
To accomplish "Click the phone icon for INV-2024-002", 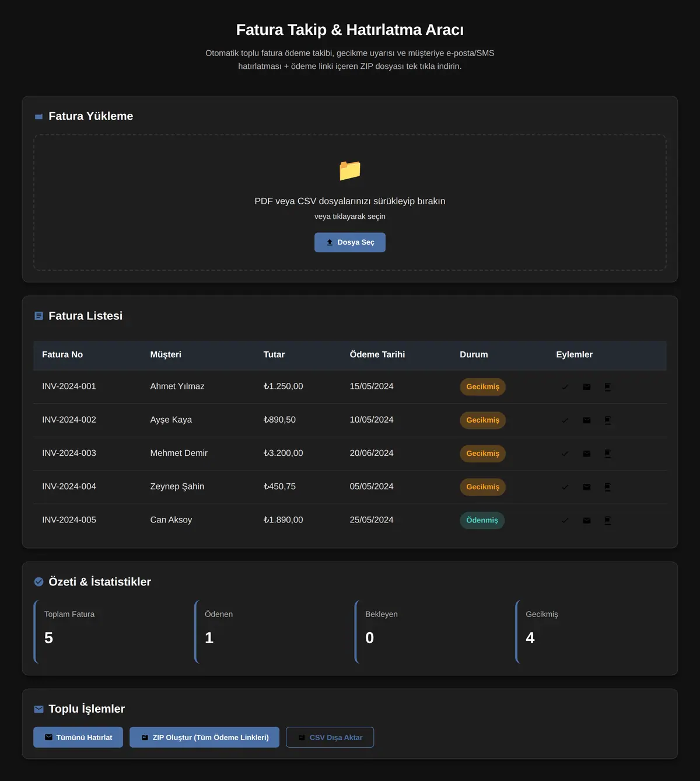I will [x=608, y=420].
